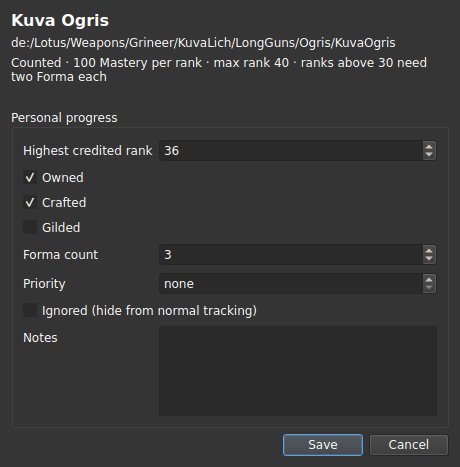
Task: Cancel the dialog
Action: tap(409, 445)
